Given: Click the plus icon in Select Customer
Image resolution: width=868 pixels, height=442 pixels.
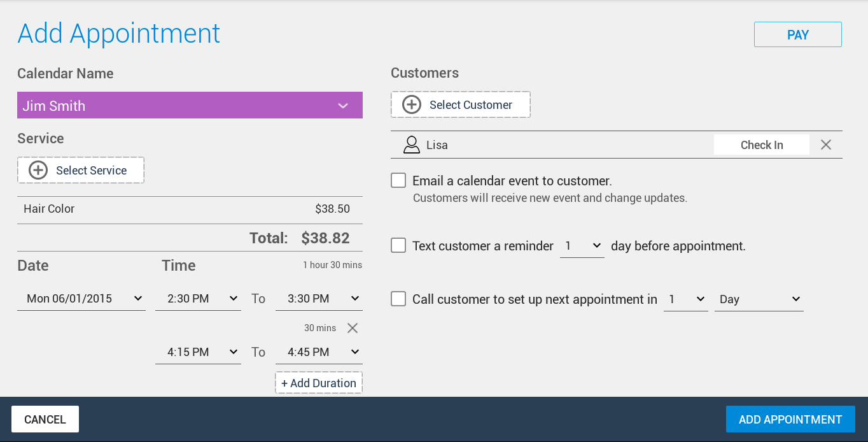Looking at the screenshot, I should (412, 104).
